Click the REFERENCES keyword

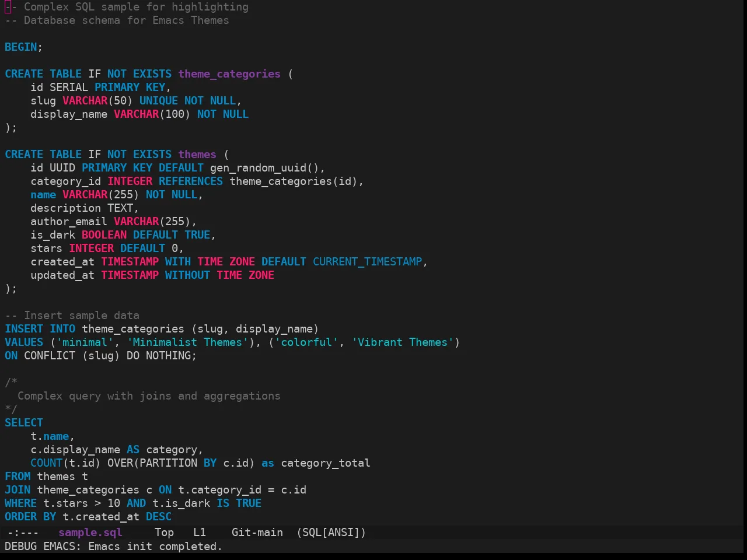coord(191,181)
